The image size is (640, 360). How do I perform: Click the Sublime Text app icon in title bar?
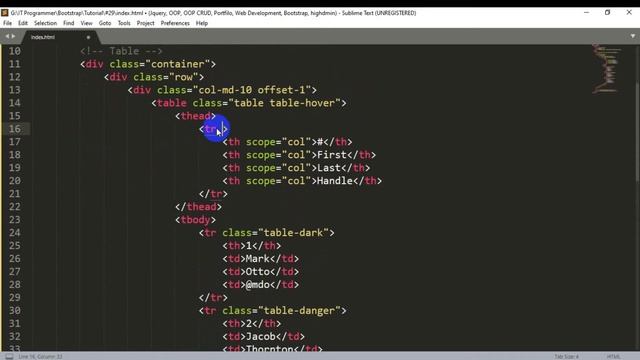click(5, 13)
